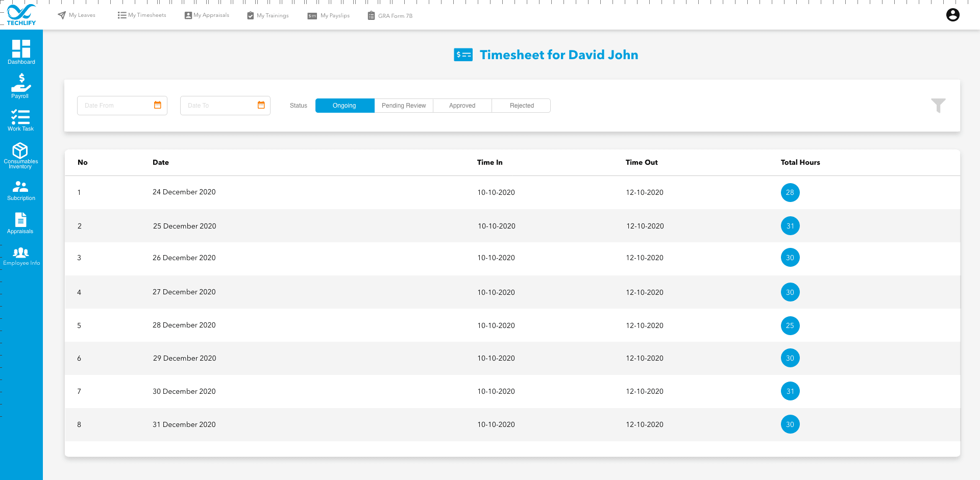Open the Subcription people icon

[x=20, y=187]
